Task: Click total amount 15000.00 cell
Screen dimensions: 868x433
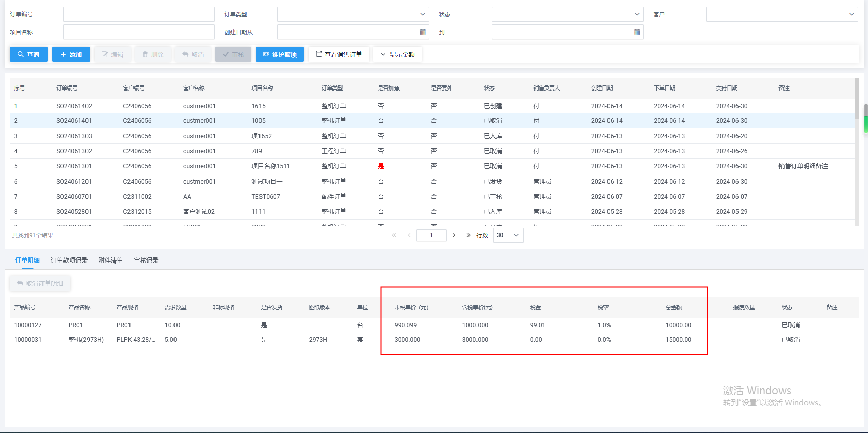Action: click(678, 340)
